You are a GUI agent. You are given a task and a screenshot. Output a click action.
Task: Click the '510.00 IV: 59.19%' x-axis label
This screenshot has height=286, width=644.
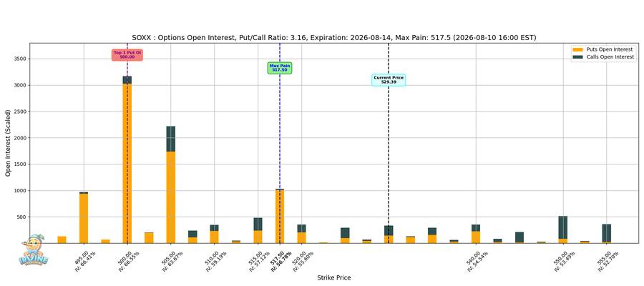point(214,262)
